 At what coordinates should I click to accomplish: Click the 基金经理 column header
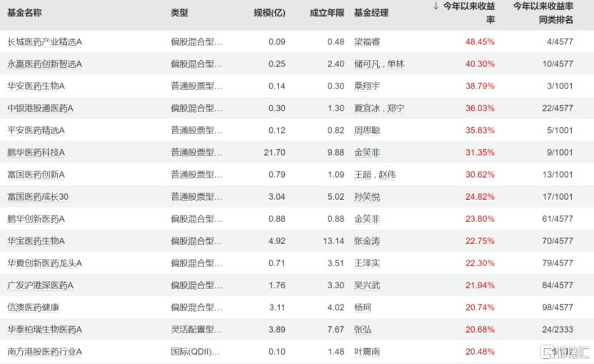tap(371, 13)
